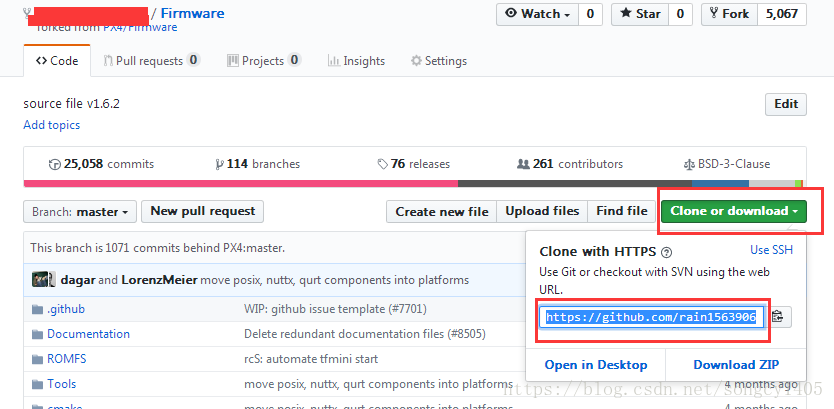The width and height of the screenshot is (834, 409).
Task: Open the 5,067 forks count
Action: [782, 14]
